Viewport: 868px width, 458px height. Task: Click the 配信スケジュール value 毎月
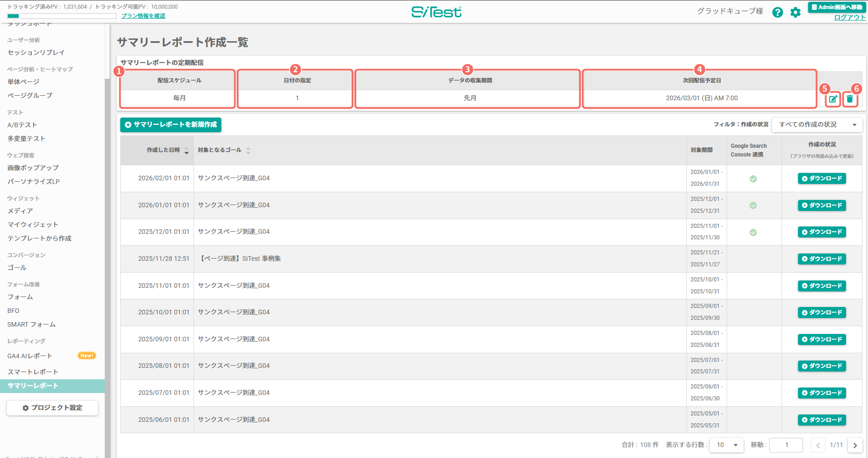click(179, 98)
